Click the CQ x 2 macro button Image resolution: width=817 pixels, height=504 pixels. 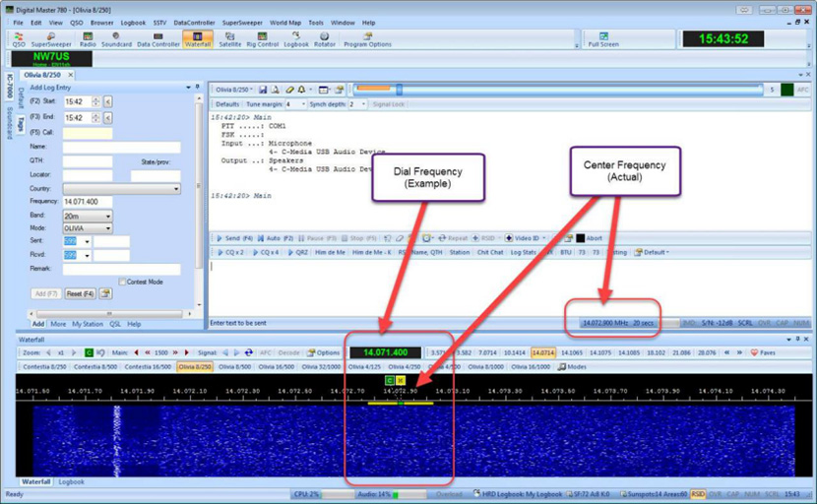[232, 252]
